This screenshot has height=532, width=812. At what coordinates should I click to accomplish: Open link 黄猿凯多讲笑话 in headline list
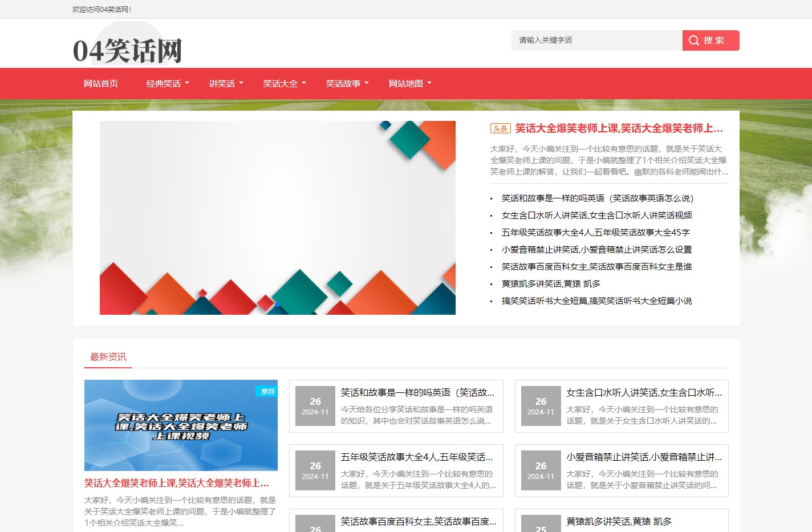[550, 284]
